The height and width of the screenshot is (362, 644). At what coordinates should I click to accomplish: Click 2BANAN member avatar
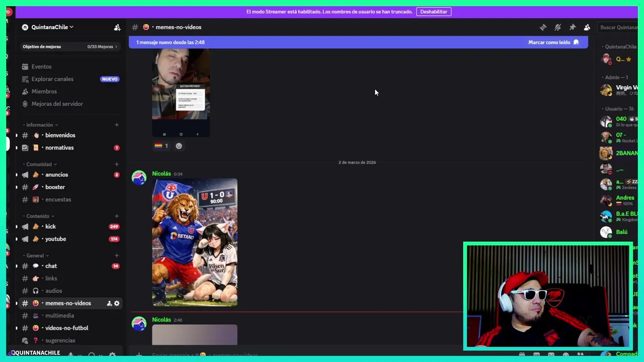point(606,153)
